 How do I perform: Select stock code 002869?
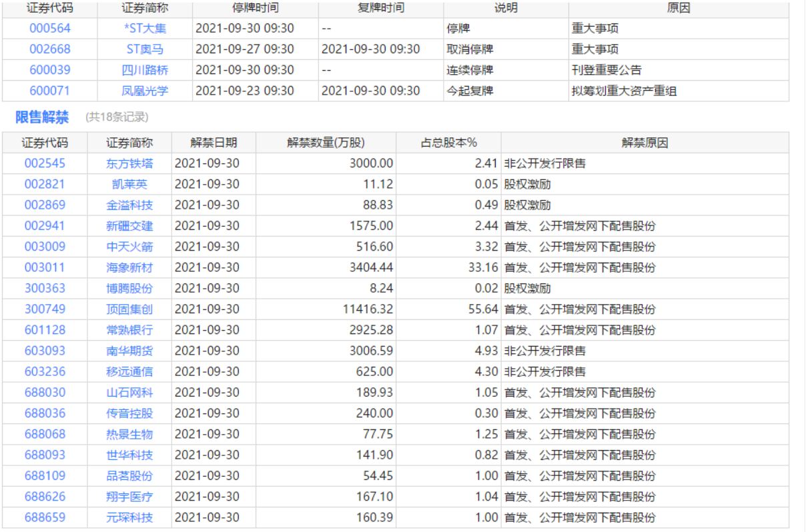(x=45, y=205)
